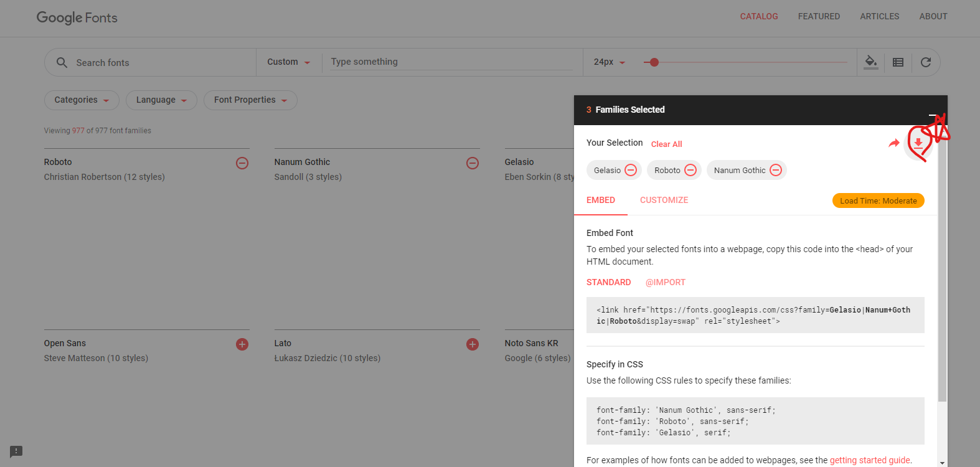Click Łukasz Dziedzic (10 styles) text
Screen dimensions: 980x467
point(327,358)
